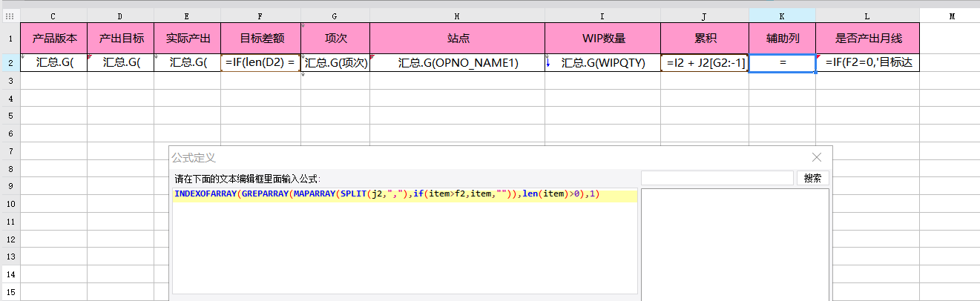Image resolution: width=980 pixels, height=301 pixels.
Task: Select cell with =IF(len(D2) = formula
Action: coord(260,63)
